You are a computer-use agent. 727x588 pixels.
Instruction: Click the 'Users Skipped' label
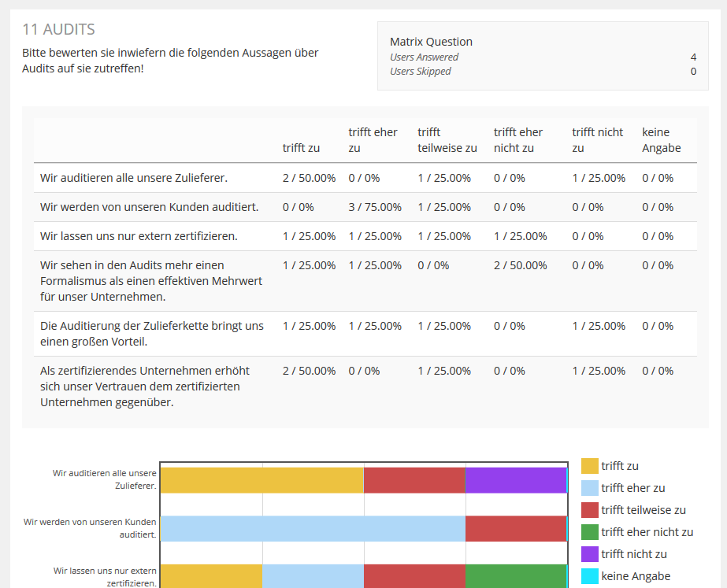421,71
